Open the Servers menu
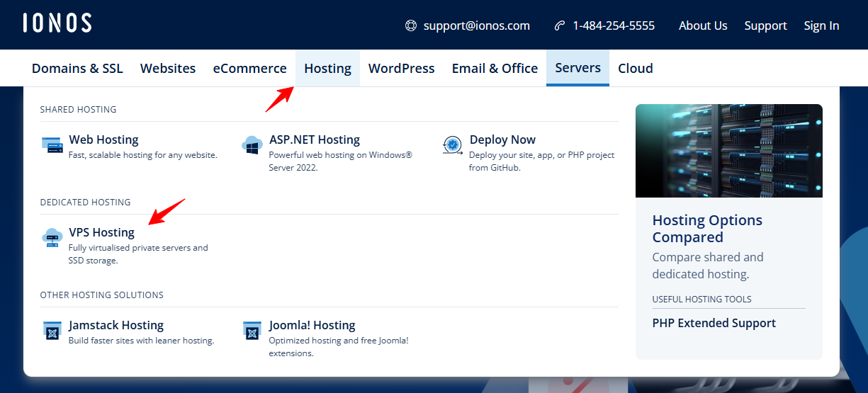 tap(577, 68)
